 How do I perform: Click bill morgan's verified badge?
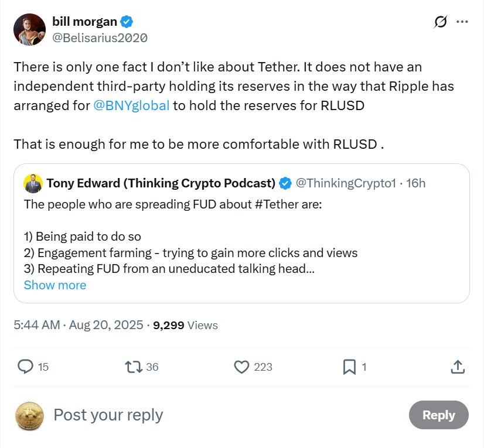pos(127,22)
